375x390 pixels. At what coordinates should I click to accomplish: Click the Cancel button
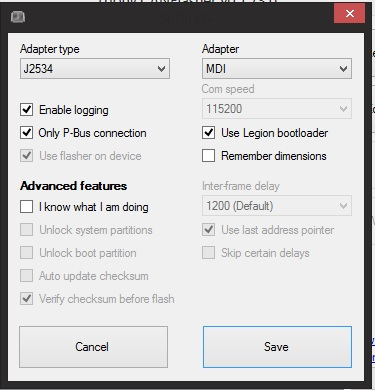[93, 347]
